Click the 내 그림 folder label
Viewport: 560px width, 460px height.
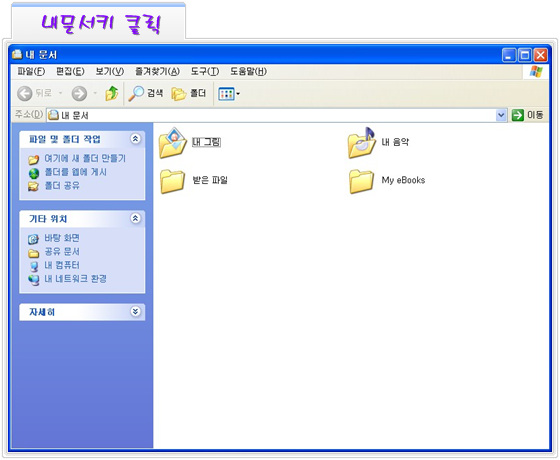click(206, 142)
